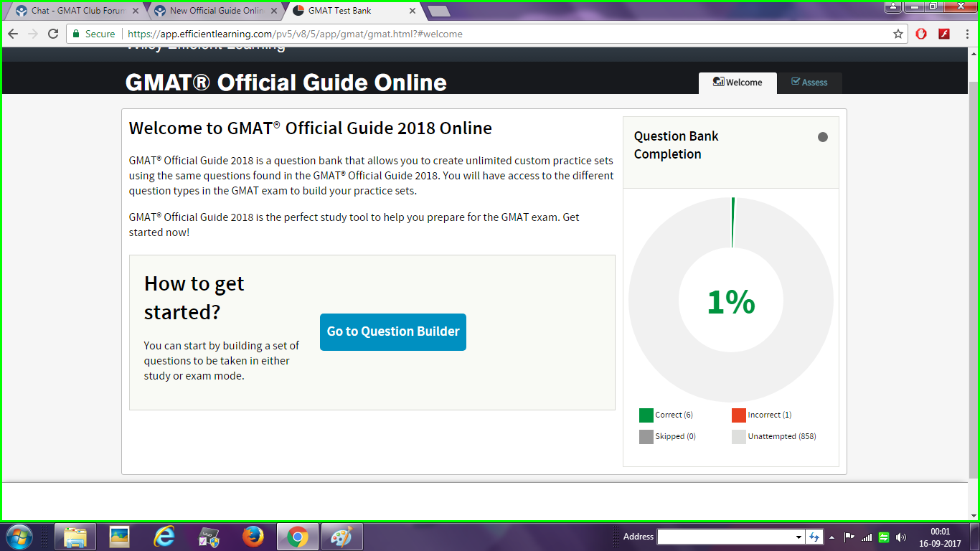The image size is (980, 551).
Task: Click the browser forward arrow
Action: [x=32, y=34]
